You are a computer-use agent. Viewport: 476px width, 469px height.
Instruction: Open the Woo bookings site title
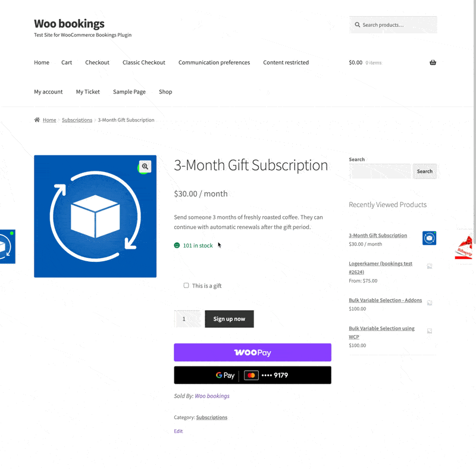(x=69, y=24)
